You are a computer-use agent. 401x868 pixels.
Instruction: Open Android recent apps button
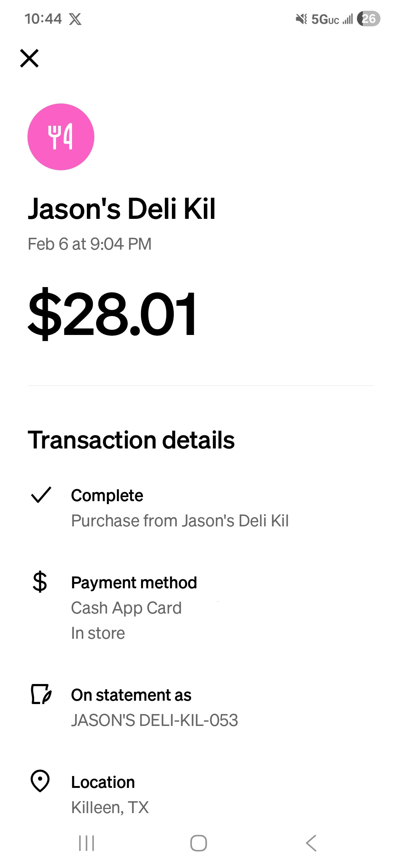tap(87, 843)
